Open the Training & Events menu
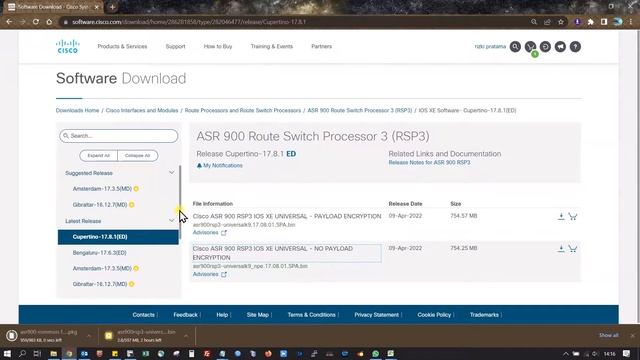Screen dimensions: 640x360 [271, 47]
